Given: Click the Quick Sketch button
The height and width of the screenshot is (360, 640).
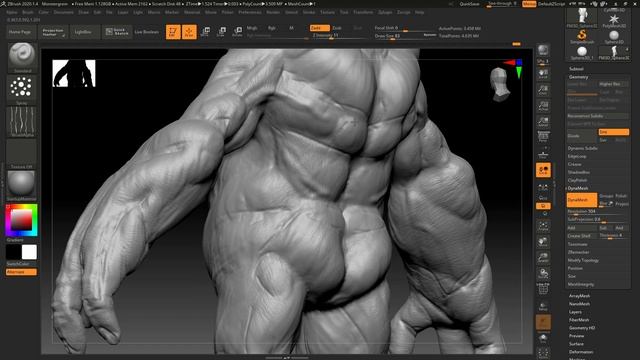Looking at the screenshot, I should point(117,32).
